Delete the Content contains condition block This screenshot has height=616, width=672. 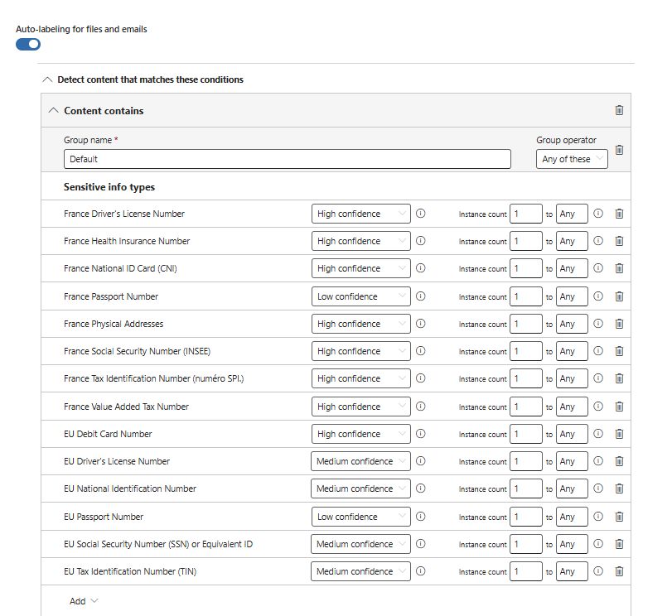pyautogui.click(x=619, y=110)
